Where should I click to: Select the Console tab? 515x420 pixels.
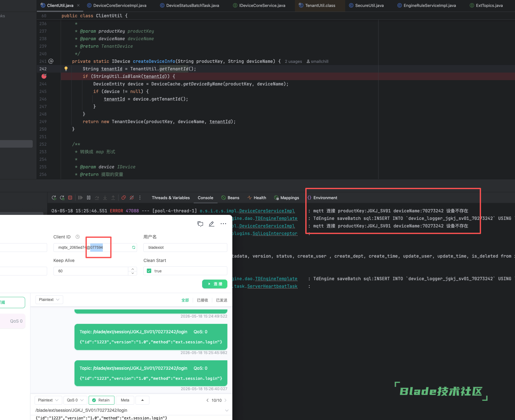pos(205,198)
